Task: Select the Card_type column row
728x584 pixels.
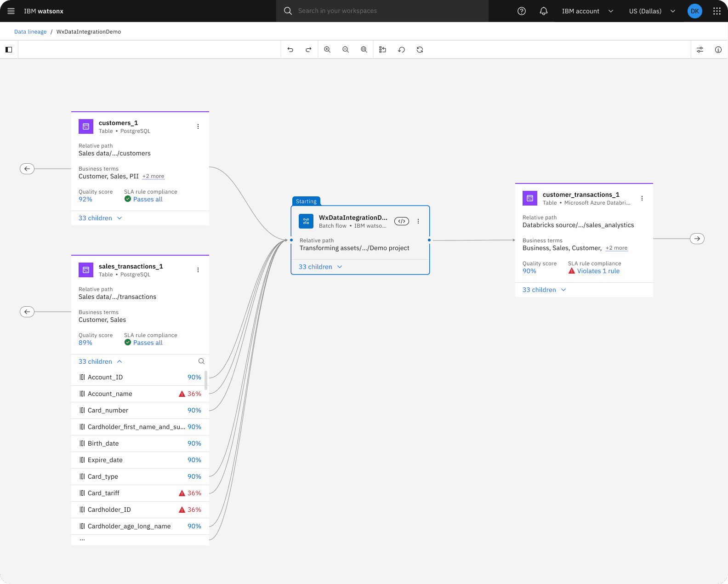Action: pyautogui.click(x=140, y=476)
